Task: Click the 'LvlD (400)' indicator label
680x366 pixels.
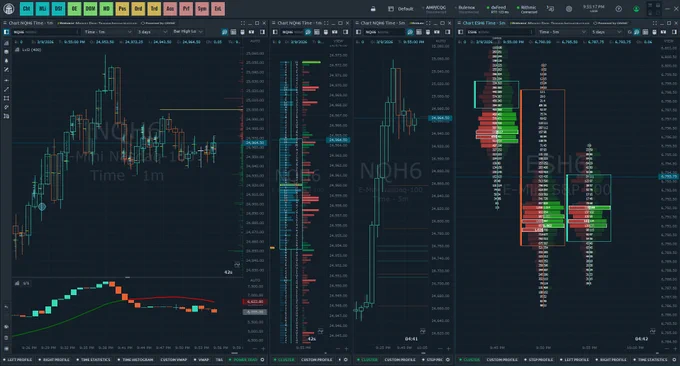Action: pyautogui.click(x=31, y=50)
